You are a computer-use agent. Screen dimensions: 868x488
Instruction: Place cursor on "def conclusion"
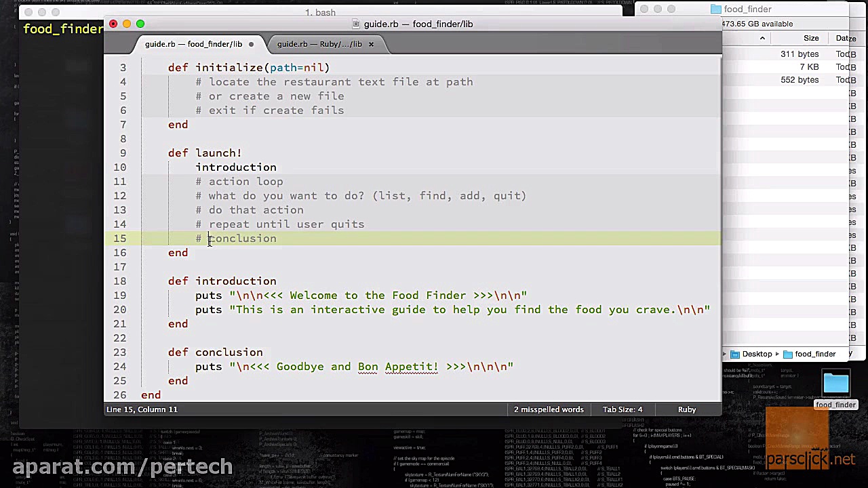pos(216,352)
